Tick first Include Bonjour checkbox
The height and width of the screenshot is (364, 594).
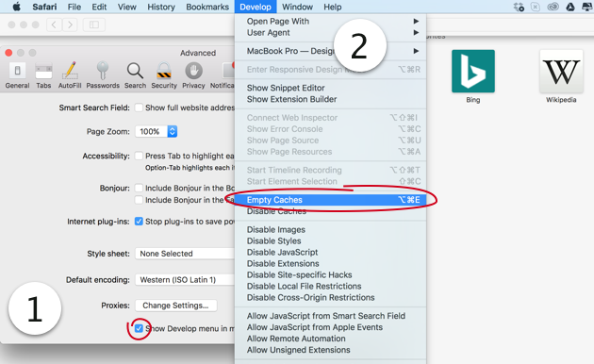(x=139, y=188)
